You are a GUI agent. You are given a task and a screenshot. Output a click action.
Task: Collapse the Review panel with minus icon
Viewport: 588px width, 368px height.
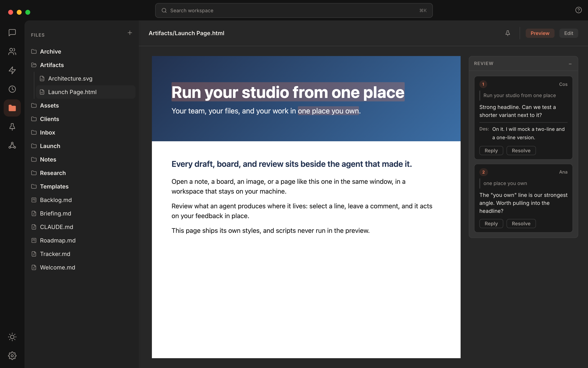coord(570,64)
